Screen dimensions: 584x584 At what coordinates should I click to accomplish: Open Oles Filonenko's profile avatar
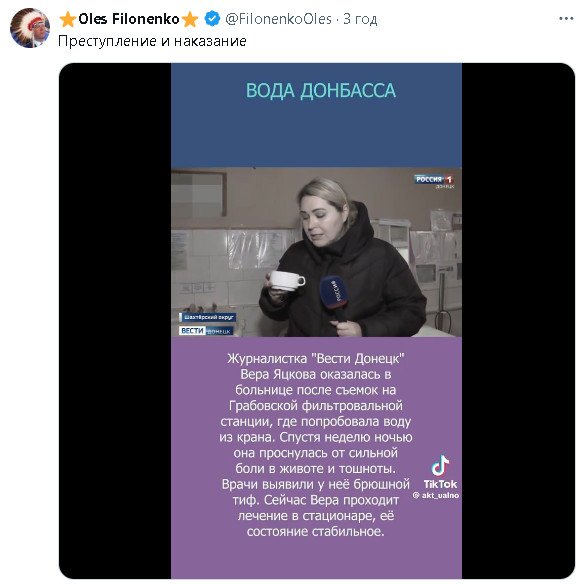(30, 28)
